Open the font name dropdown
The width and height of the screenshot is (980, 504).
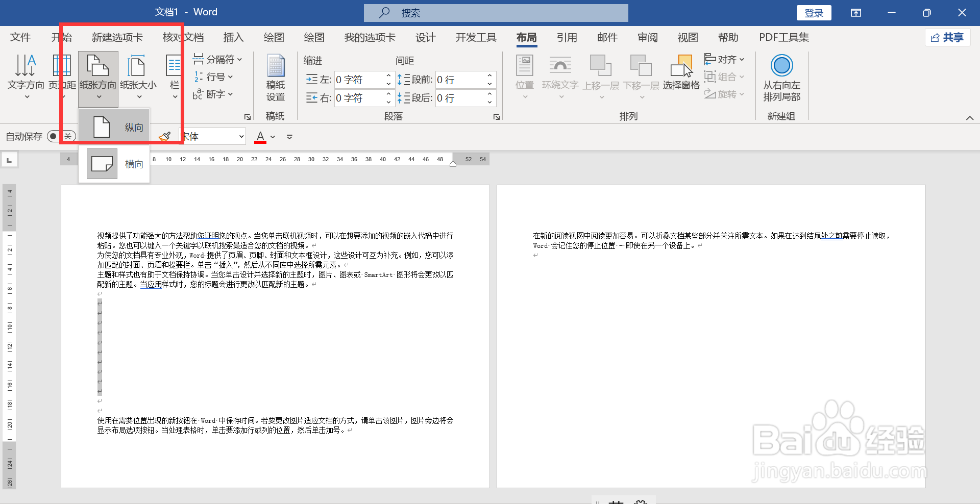[241, 136]
